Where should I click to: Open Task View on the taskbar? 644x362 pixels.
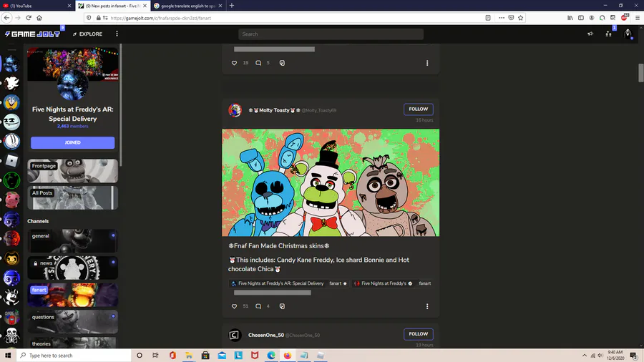point(155,355)
